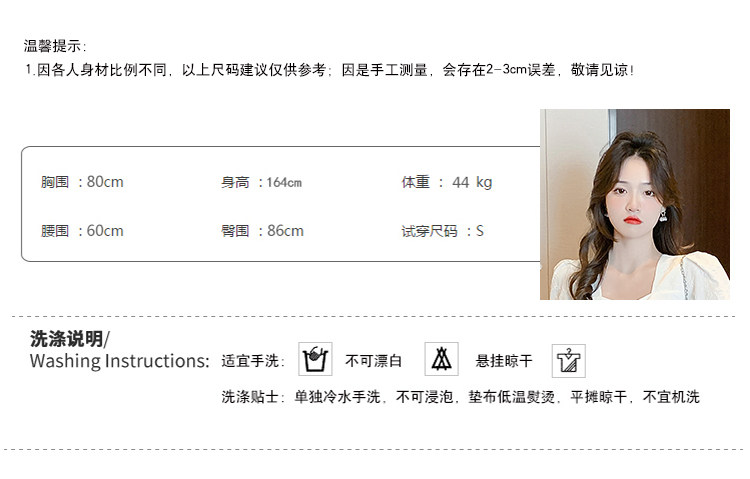Screen dimensions: 750x479
Task: Click the 适宜手洗 label
Action: 253,361
